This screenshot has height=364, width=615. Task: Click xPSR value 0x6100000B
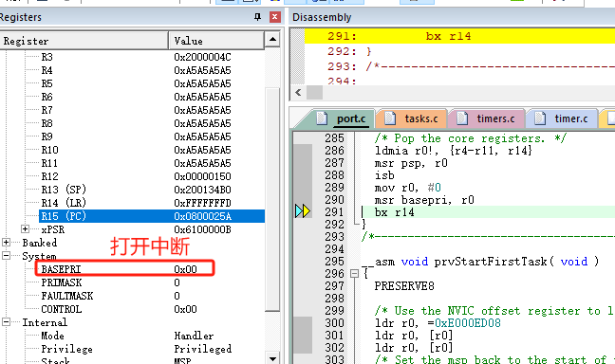click(202, 229)
